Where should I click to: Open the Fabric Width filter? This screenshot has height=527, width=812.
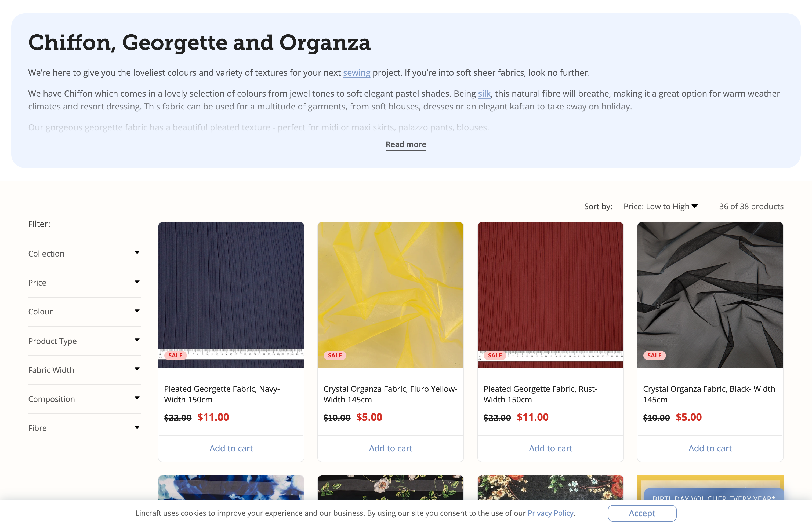point(84,370)
